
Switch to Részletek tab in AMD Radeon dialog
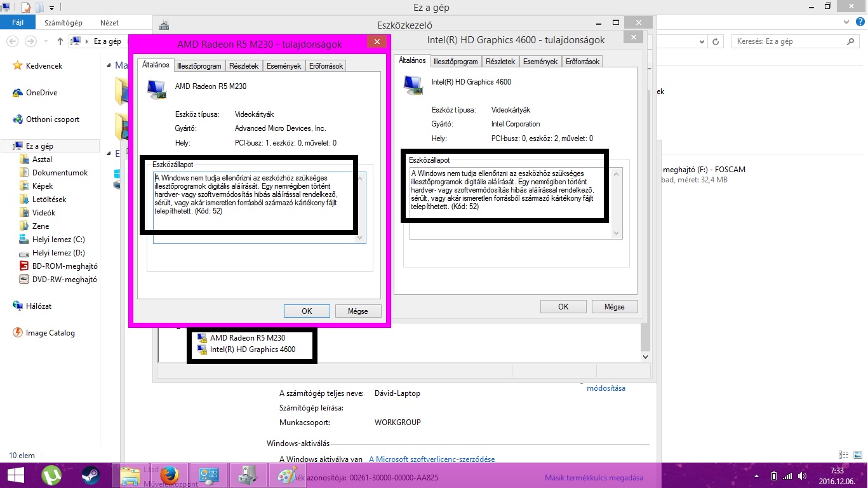point(244,66)
